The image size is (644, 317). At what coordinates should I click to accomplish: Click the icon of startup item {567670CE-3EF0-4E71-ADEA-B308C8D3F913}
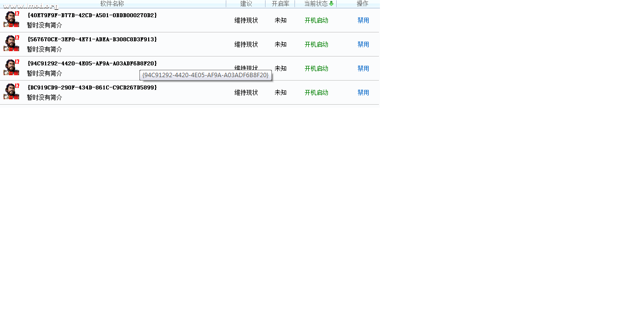tap(11, 43)
